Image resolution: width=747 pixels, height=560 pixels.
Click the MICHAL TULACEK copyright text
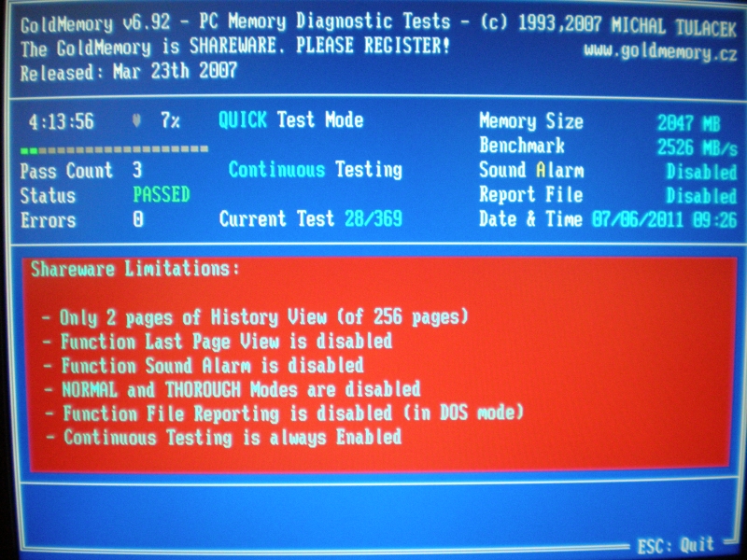click(674, 27)
